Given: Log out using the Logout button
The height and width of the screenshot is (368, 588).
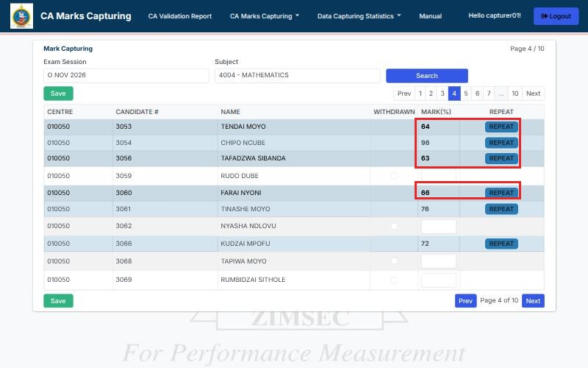Looking at the screenshot, I should tap(556, 16).
